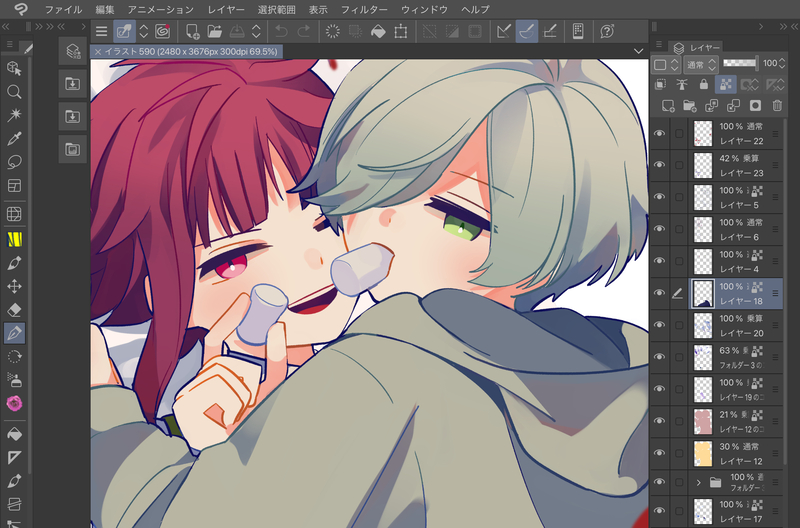Click the stepper arrows beside the Save icon
Viewport: 800px width, 528px height.
[x=256, y=32]
